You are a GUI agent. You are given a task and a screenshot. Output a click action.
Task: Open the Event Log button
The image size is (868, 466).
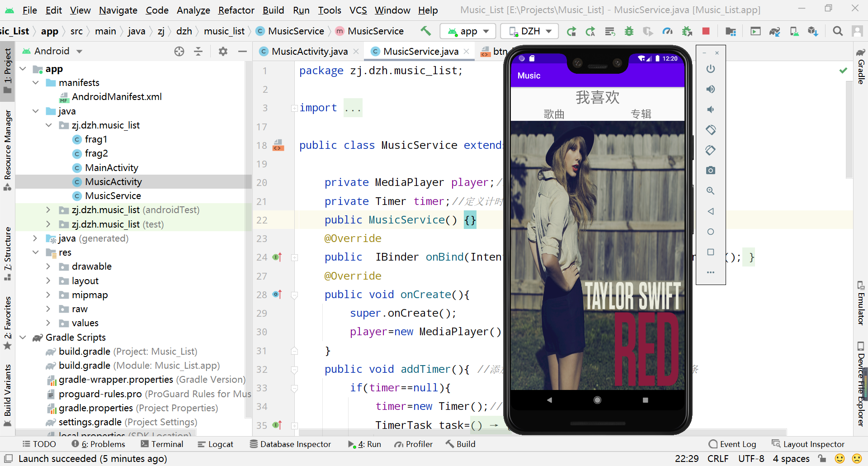tap(732, 444)
